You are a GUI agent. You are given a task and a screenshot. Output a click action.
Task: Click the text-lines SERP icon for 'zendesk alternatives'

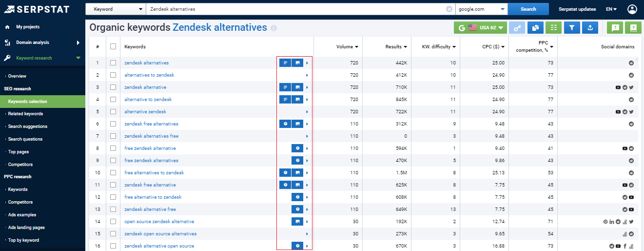[285, 63]
